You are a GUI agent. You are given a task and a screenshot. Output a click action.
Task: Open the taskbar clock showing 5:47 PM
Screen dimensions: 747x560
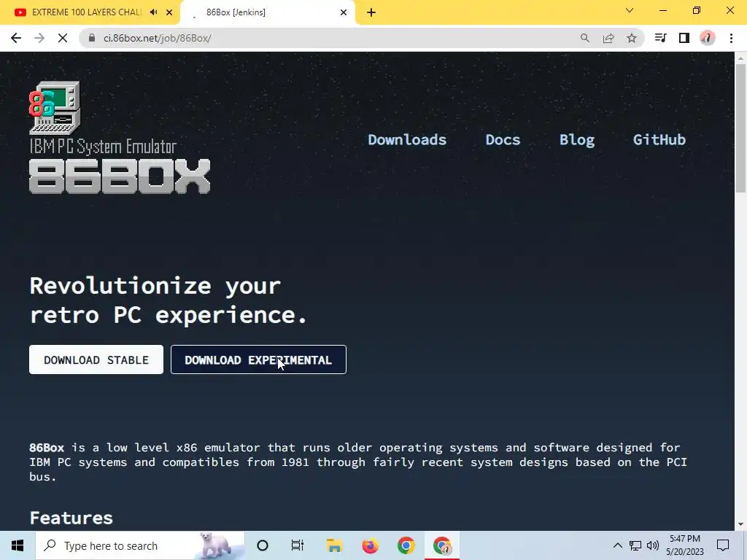[684, 545]
